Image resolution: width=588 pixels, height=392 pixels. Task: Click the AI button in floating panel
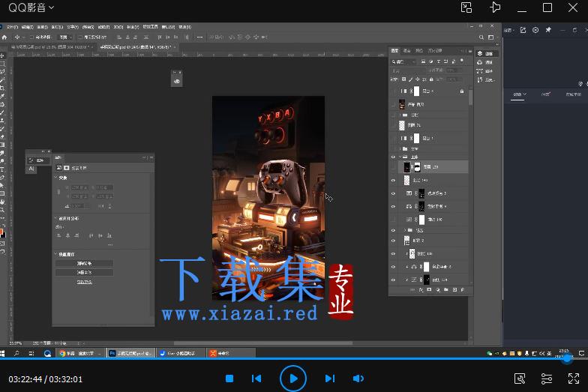pyautogui.click(x=31, y=169)
